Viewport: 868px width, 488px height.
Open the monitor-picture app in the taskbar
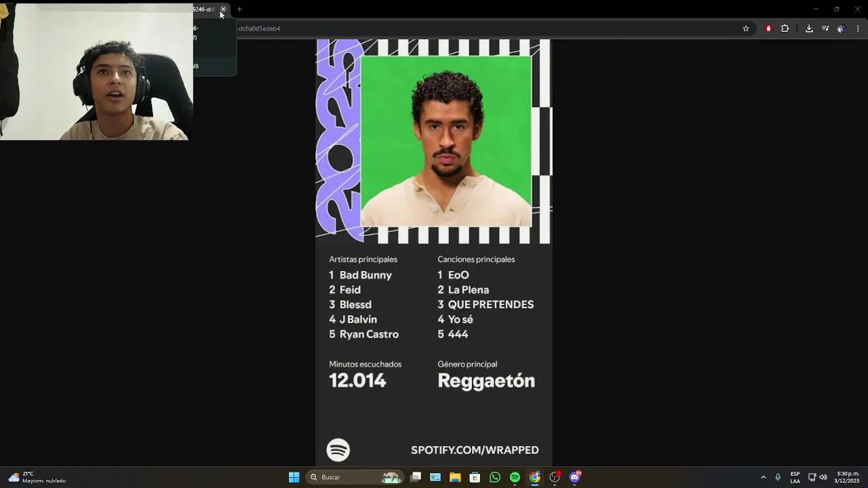pyautogui.click(x=435, y=477)
